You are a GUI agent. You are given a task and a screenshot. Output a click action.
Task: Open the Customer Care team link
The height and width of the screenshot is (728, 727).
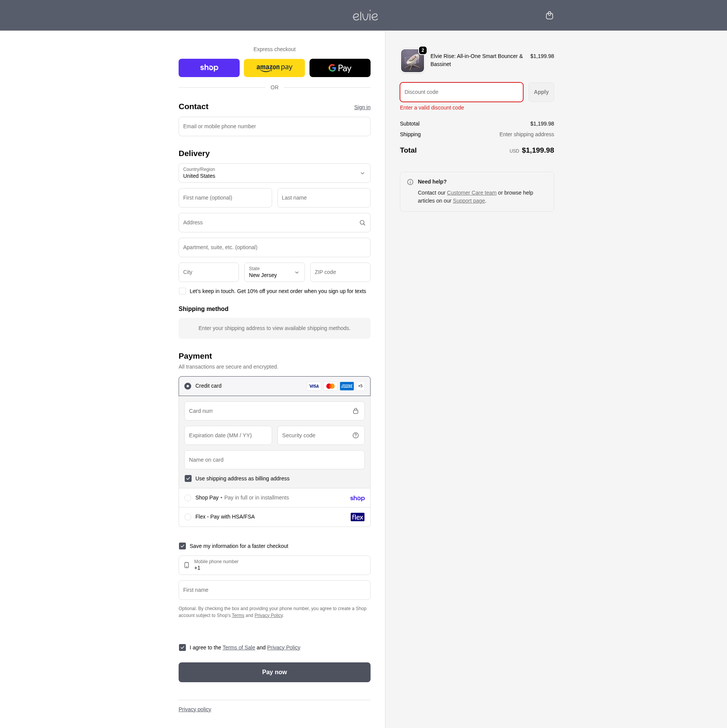(x=471, y=193)
